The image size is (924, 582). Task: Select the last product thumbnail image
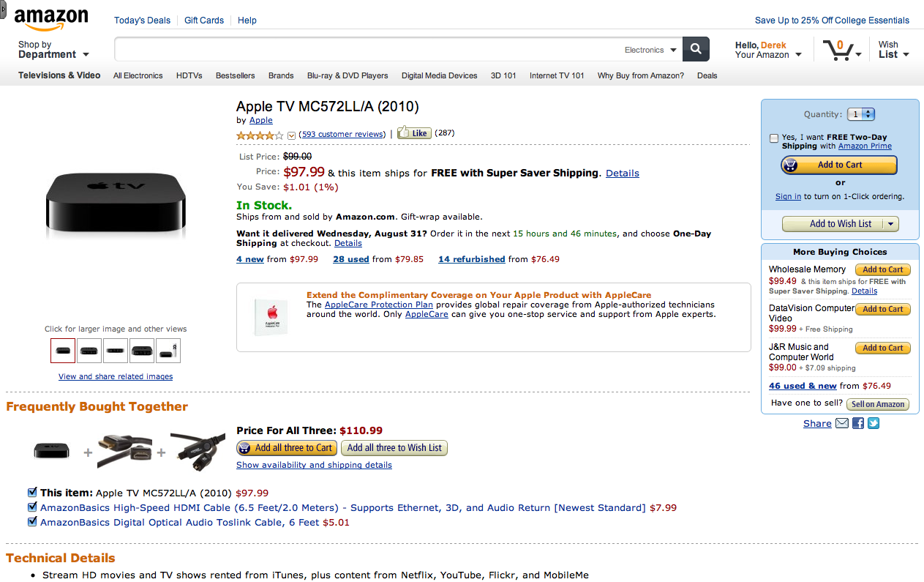(x=168, y=351)
